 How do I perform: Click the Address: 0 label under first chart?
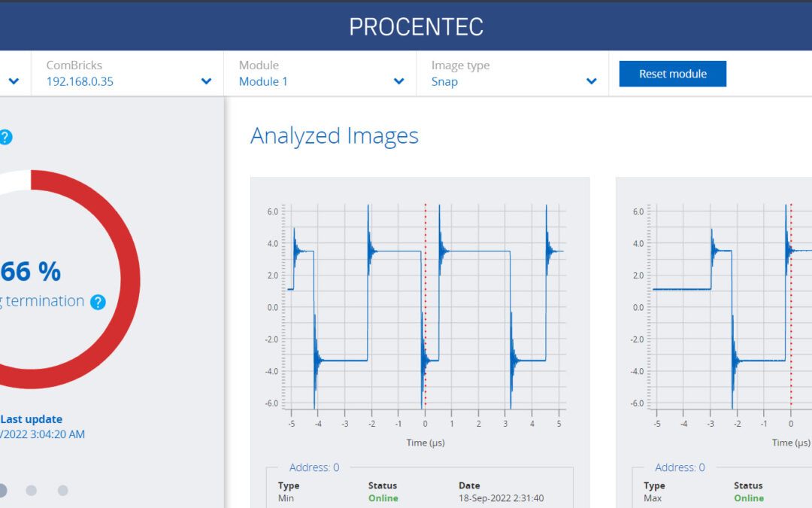314,467
